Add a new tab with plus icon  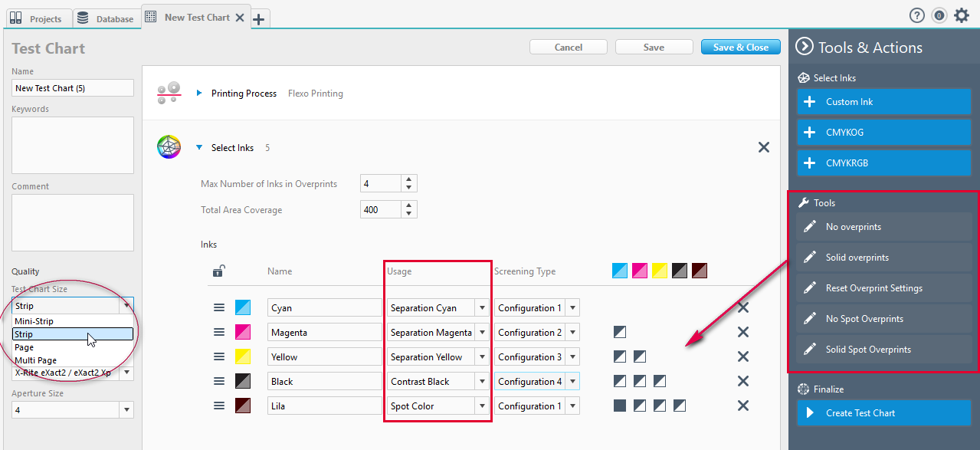coord(260,19)
